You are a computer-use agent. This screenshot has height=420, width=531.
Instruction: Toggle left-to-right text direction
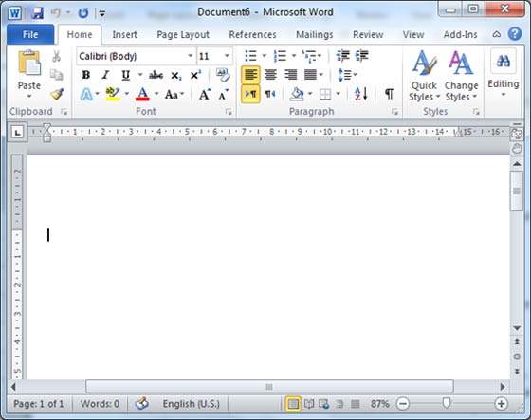[x=250, y=94]
